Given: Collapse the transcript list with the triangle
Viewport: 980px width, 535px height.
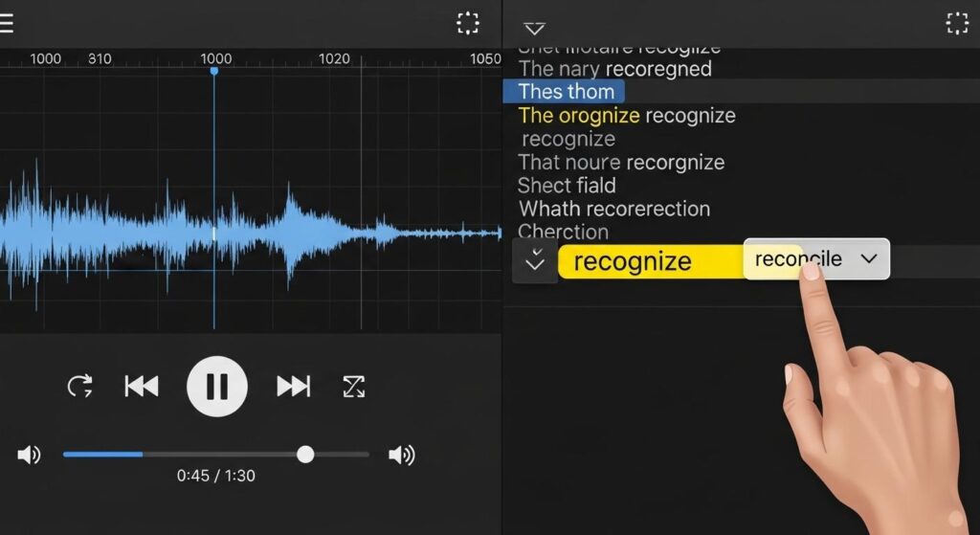Looking at the screenshot, I should pyautogui.click(x=534, y=29).
